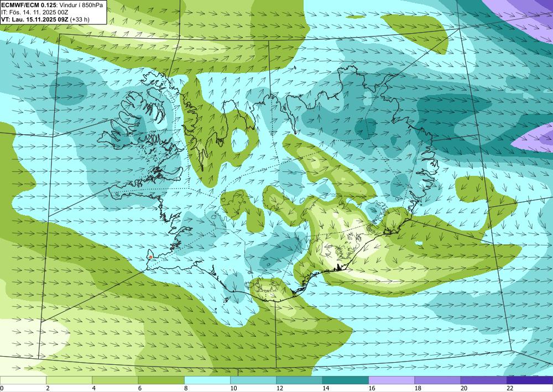Select the legend color band between 14 and 16
This screenshot has width=553, height=392.
[x=346, y=380]
